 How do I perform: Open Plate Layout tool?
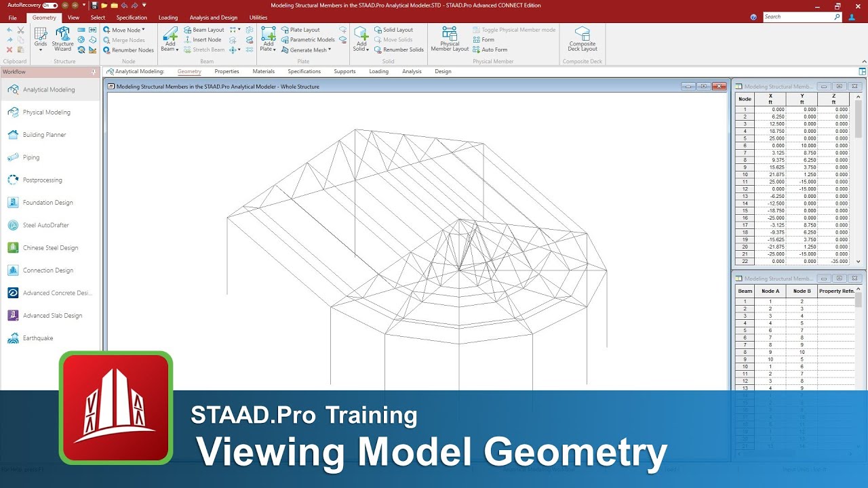pyautogui.click(x=300, y=30)
